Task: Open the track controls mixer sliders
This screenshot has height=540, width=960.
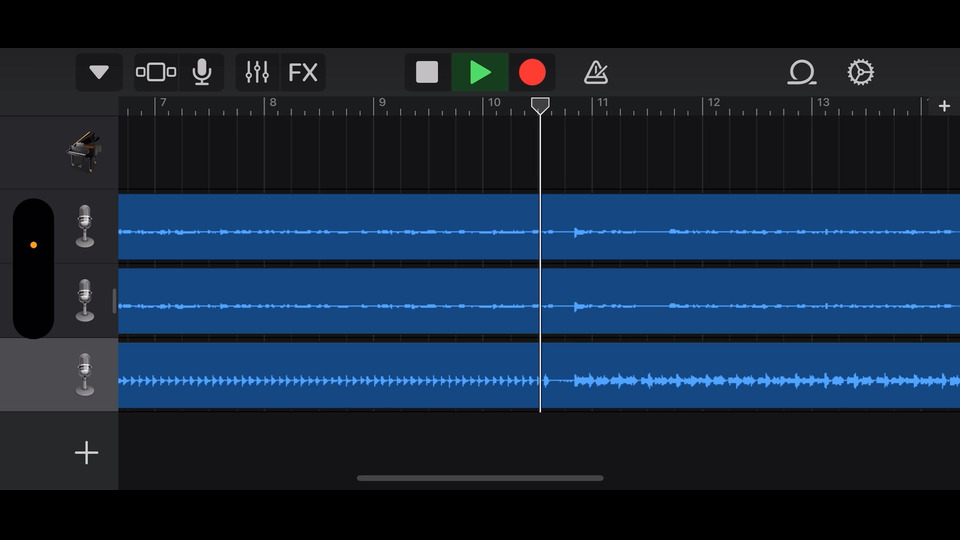Action: (258, 72)
